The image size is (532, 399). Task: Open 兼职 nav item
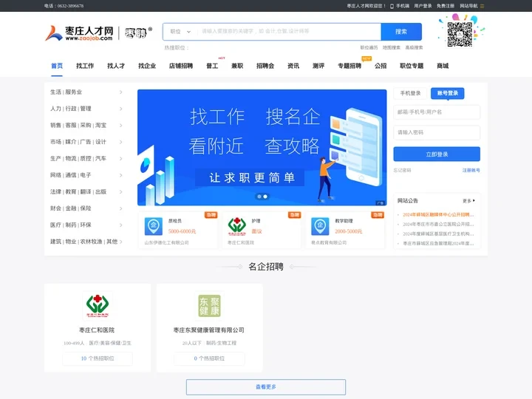pos(237,66)
